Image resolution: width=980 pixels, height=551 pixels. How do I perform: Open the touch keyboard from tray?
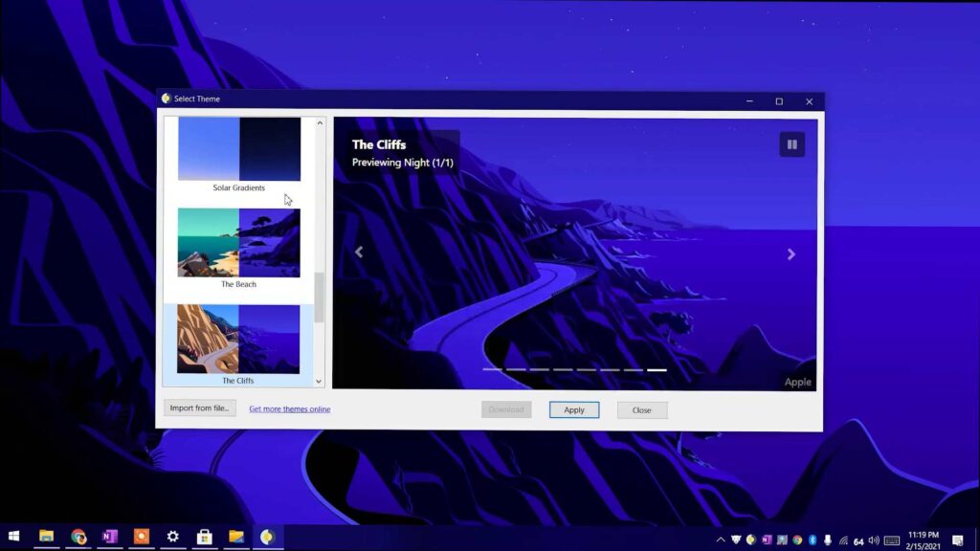tap(892, 540)
